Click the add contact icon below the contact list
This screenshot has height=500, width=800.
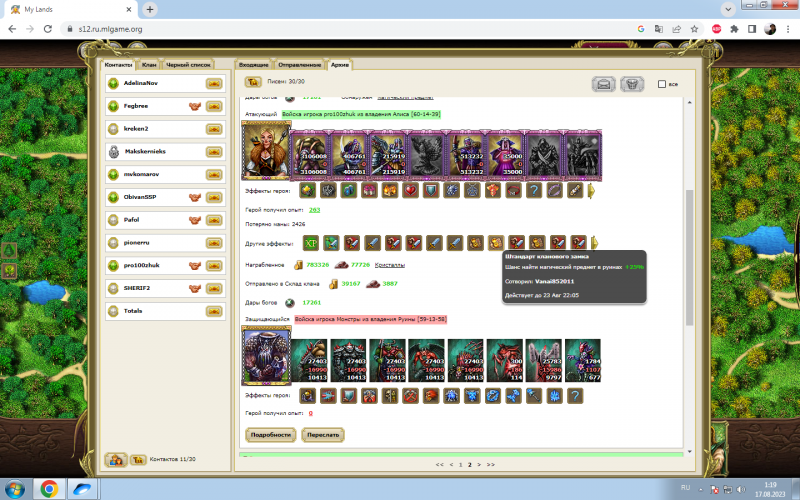(x=116, y=460)
